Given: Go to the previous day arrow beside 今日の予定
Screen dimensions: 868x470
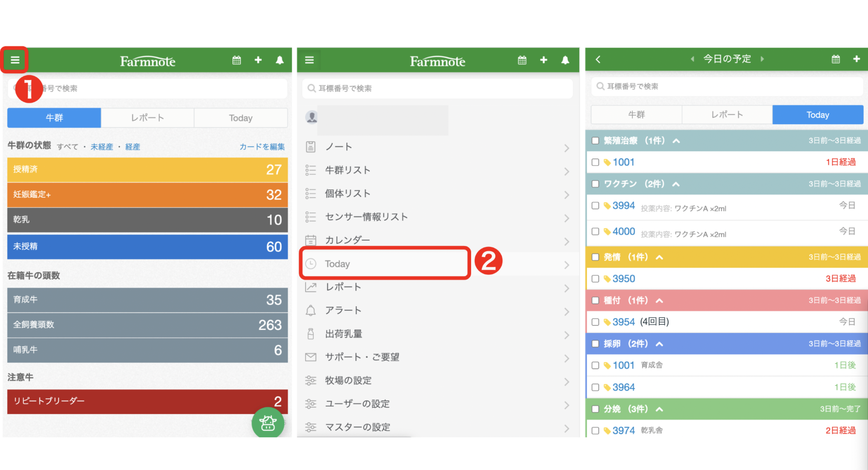Looking at the screenshot, I should 692,59.
